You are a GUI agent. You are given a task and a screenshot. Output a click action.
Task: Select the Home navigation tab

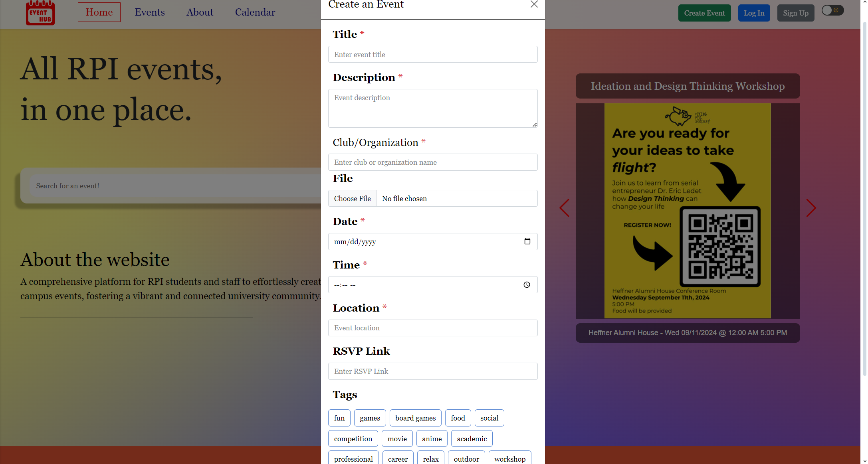click(99, 12)
